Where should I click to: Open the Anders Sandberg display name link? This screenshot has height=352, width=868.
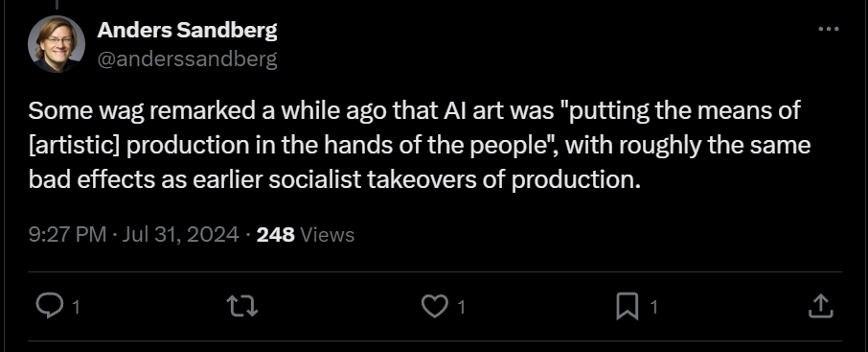pos(187,31)
